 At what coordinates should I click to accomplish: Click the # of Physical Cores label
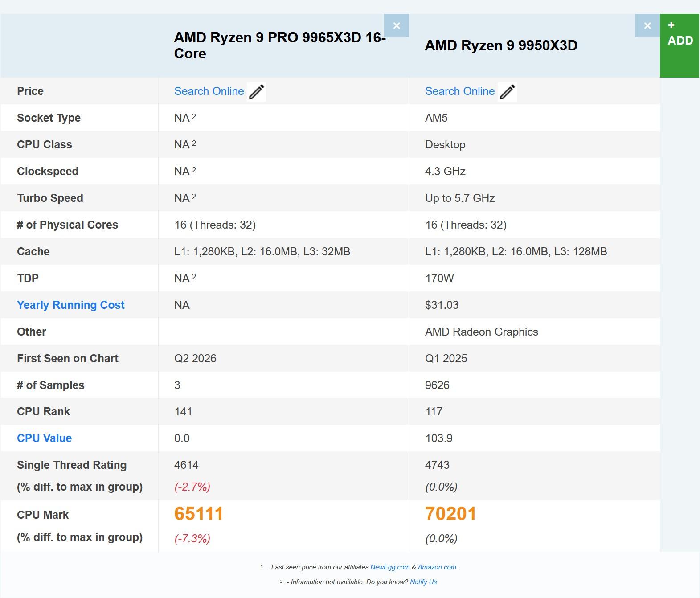point(68,225)
